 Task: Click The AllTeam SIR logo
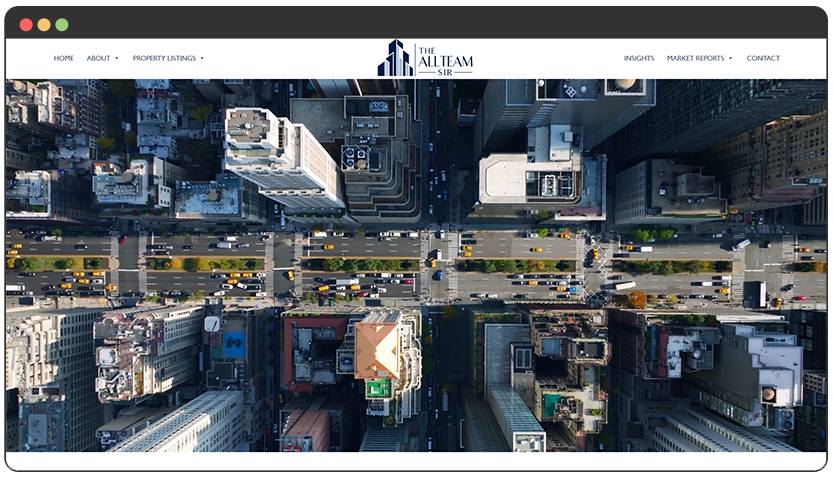pos(425,58)
